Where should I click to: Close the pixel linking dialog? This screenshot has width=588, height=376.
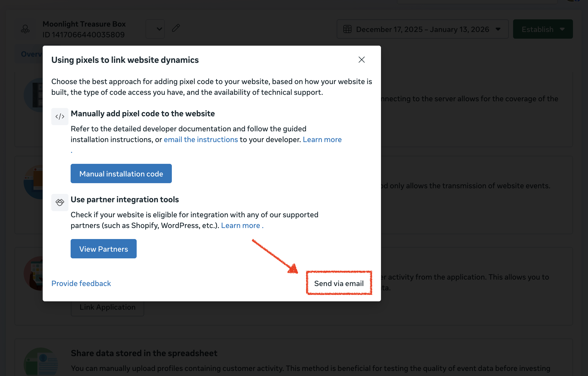[361, 60]
